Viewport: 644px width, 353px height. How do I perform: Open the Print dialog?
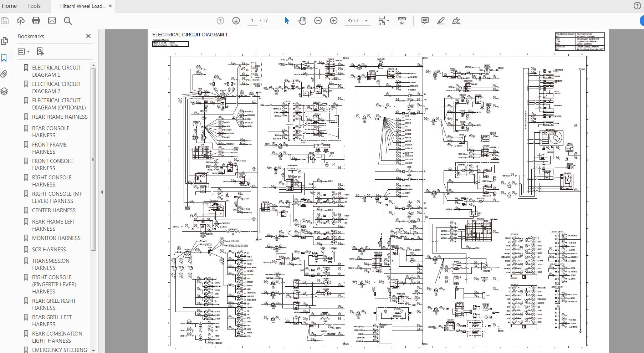click(35, 21)
